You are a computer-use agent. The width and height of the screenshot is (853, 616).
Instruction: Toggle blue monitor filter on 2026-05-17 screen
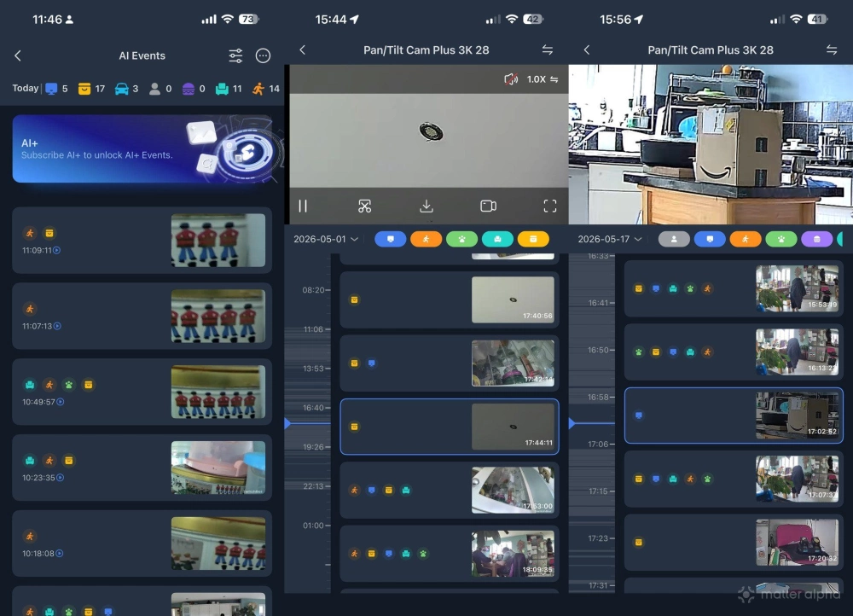[x=710, y=239]
